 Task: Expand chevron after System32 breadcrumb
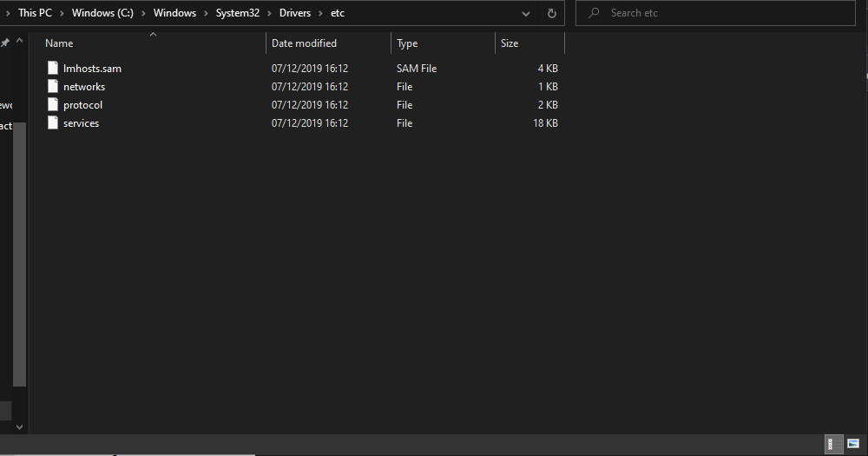269,13
